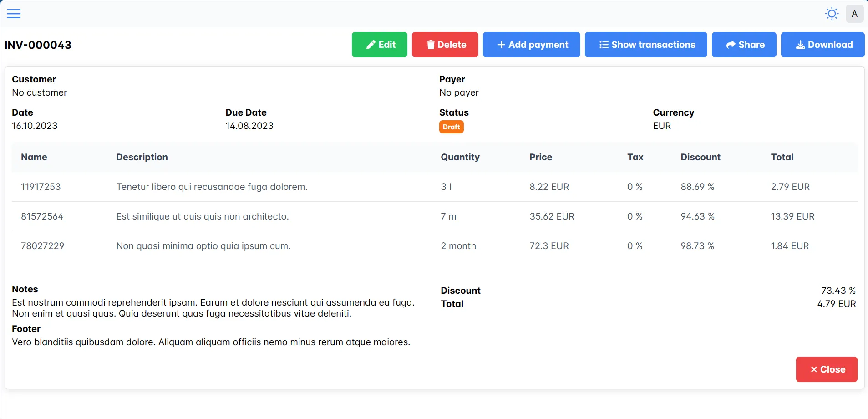The height and width of the screenshot is (419, 868).
Task: Click the Edit button
Action: click(379, 44)
